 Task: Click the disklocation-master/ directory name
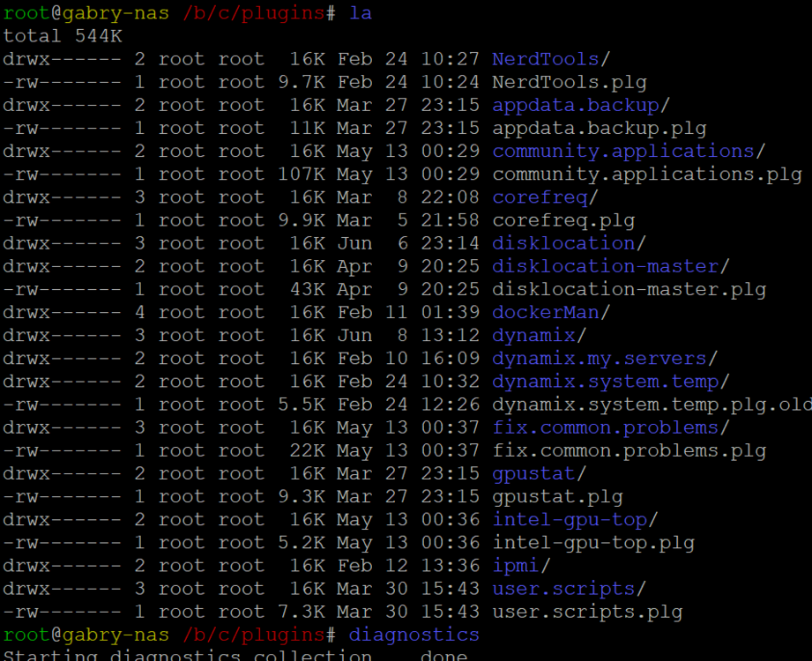(611, 266)
